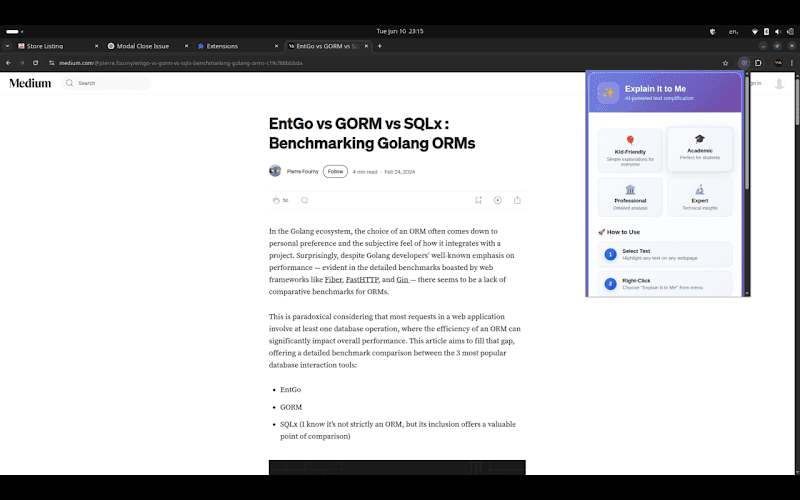
Task: Focus the Medium search field
Action: coord(106,83)
